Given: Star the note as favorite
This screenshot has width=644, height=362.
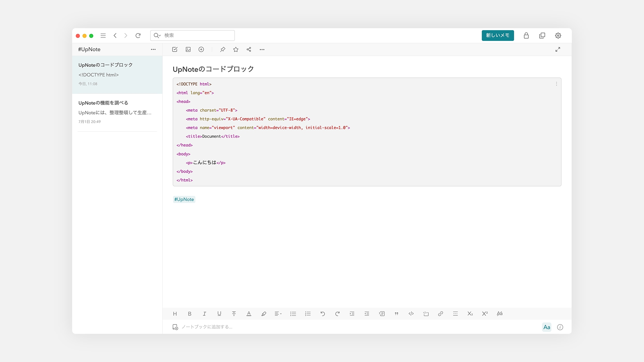Looking at the screenshot, I should (235, 49).
